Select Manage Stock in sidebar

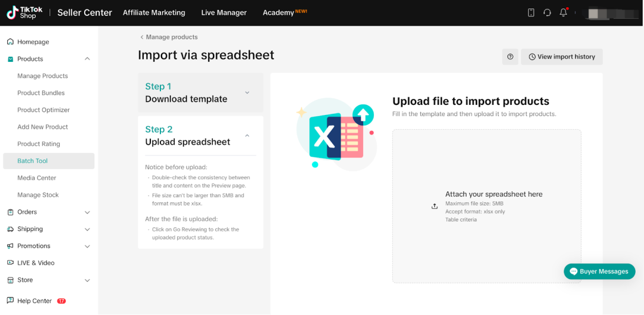point(38,195)
